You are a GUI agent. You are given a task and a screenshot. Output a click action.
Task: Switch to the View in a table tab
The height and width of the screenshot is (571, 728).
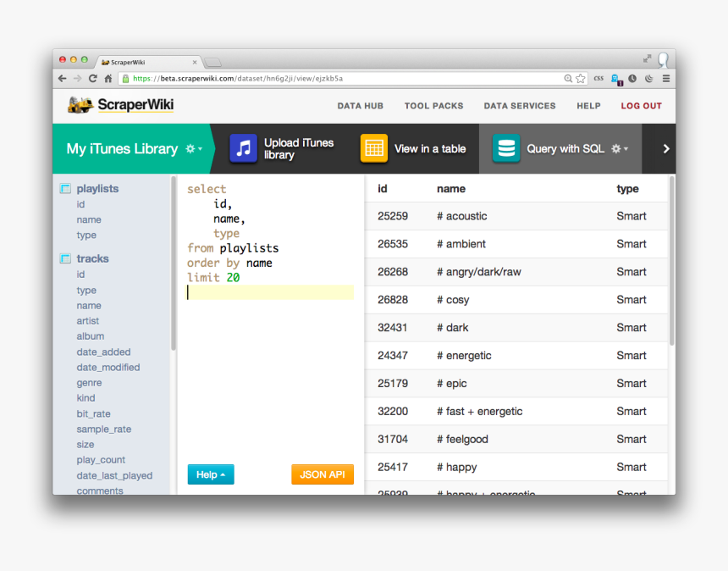pyautogui.click(x=413, y=148)
